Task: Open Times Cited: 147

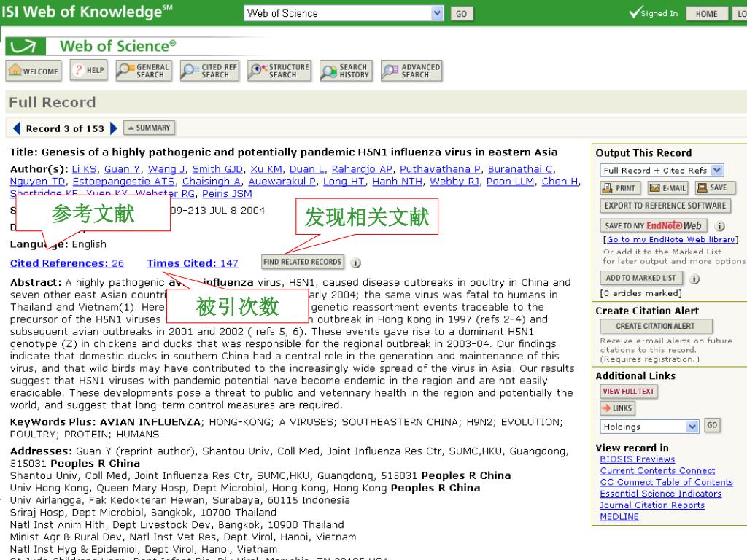Action: 193,263
